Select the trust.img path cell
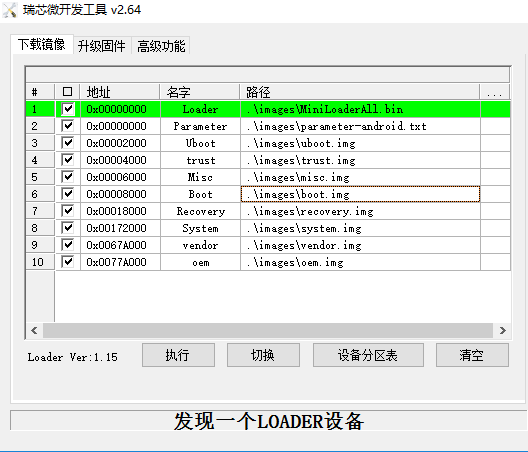Screen dimensions: 528x452 tap(360, 160)
